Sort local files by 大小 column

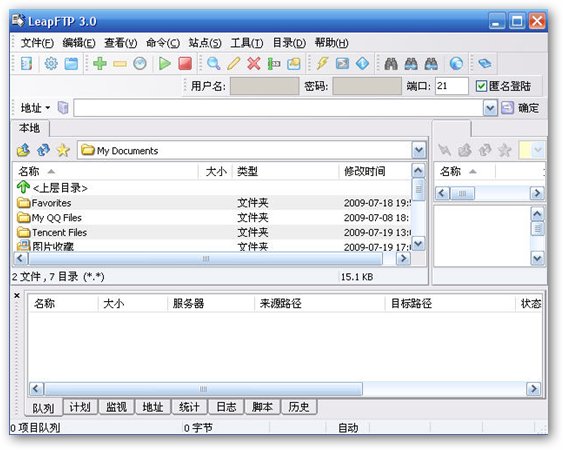coord(215,171)
